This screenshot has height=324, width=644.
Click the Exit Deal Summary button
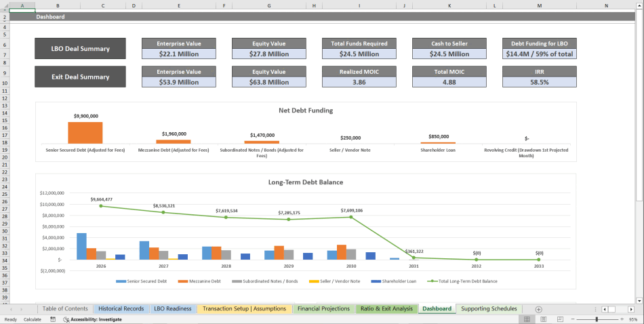pos(80,77)
